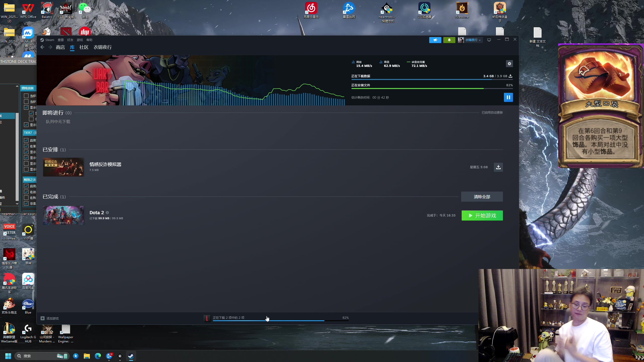Open the Dota 2 game thumbnail
Image resolution: width=644 pixels, height=362 pixels.
[x=63, y=215]
